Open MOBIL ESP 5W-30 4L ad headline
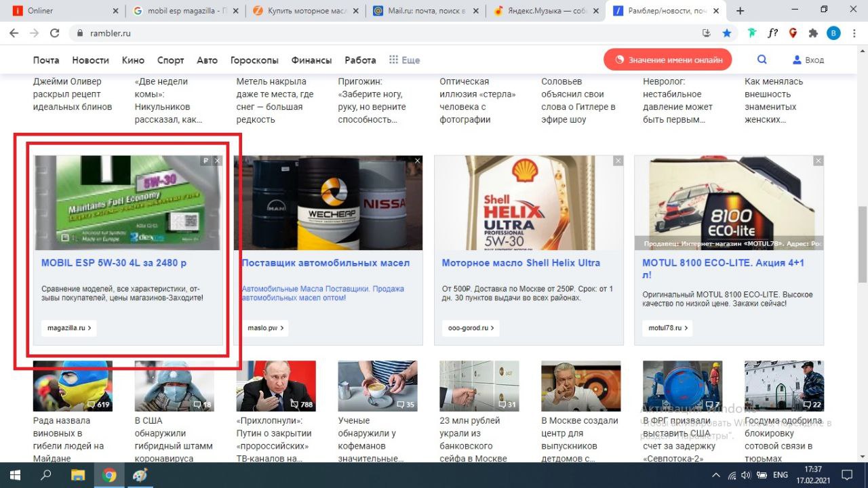The height and width of the screenshot is (488, 868). [x=114, y=263]
